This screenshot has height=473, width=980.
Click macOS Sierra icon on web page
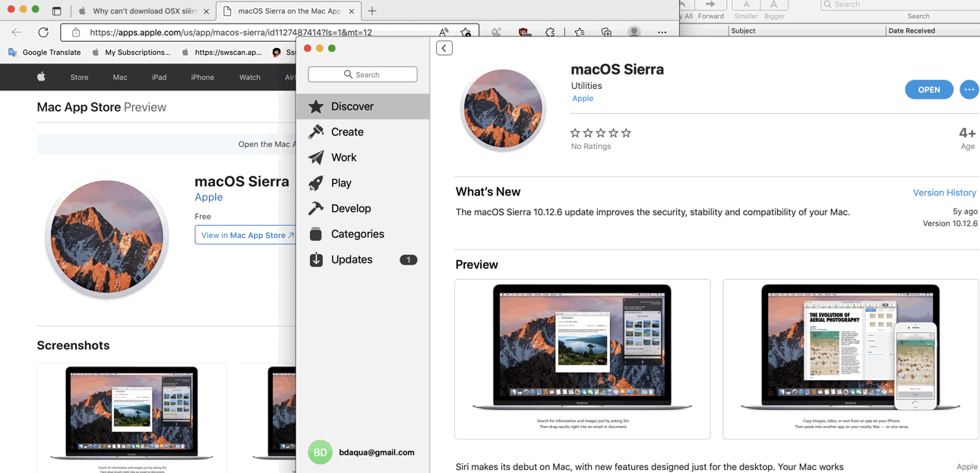[x=107, y=237]
